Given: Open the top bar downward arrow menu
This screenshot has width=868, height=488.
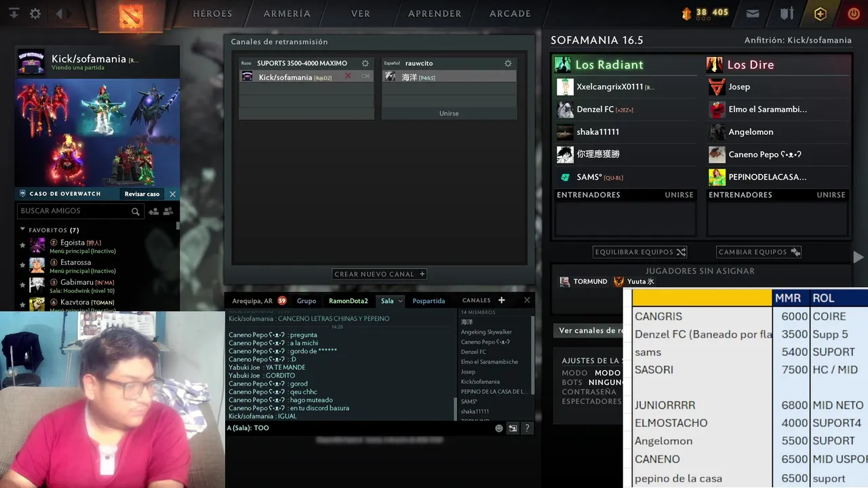Looking at the screenshot, I should tap(14, 14).
